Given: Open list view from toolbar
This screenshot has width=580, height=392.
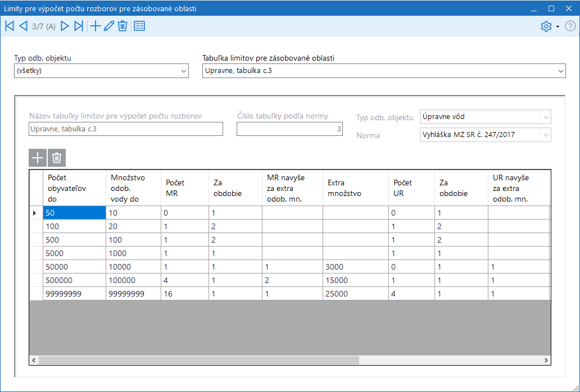Looking at the screenshot, I should coord(139,26).
